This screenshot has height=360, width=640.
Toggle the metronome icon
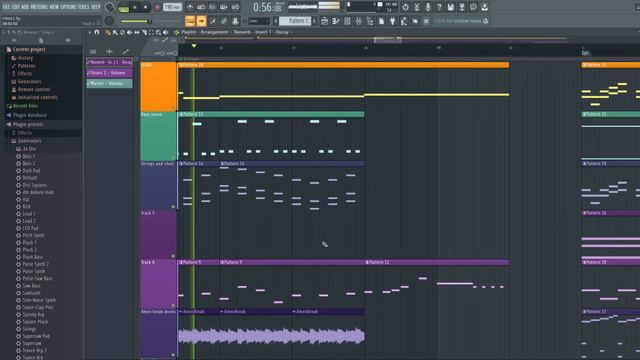coord(190,7)
